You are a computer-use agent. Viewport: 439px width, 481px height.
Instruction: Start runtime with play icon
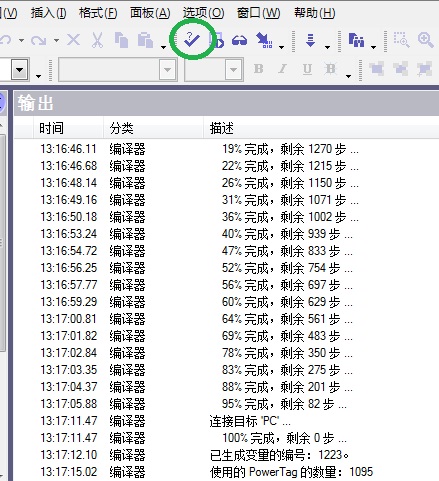point(218,40)
